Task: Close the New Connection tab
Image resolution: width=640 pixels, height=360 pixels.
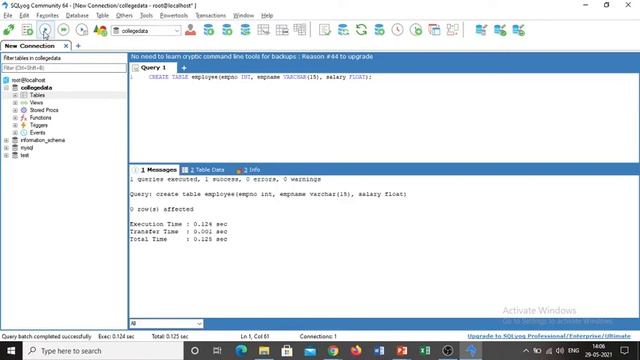Action: point(66,46)
